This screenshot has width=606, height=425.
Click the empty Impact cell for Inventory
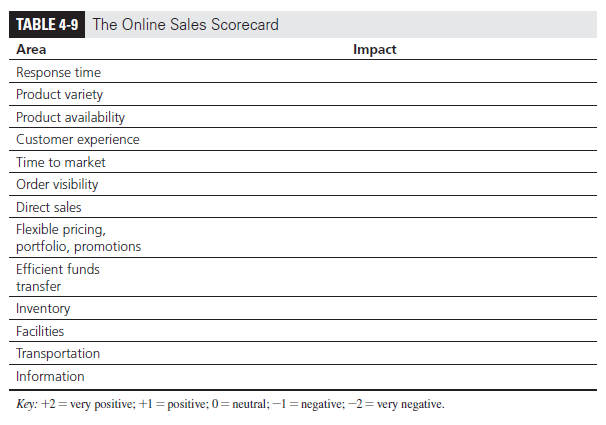(375, 309)
